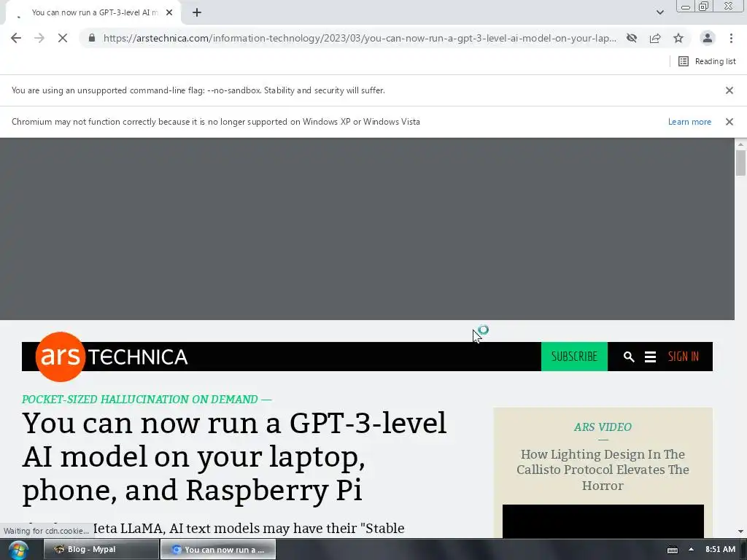747x560 pixels.
Task: View site security lock info
Action: (92, 38)
